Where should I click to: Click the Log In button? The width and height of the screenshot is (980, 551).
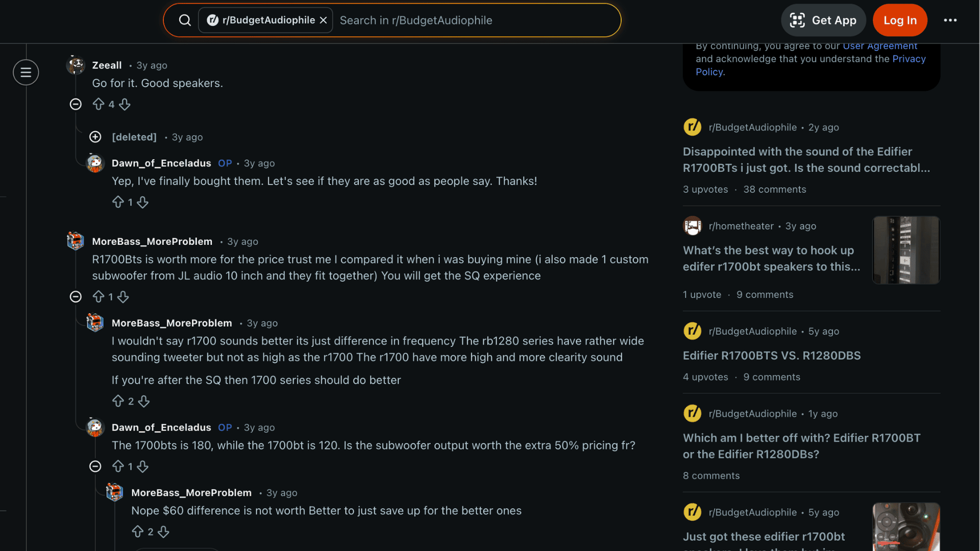point(899,20)
